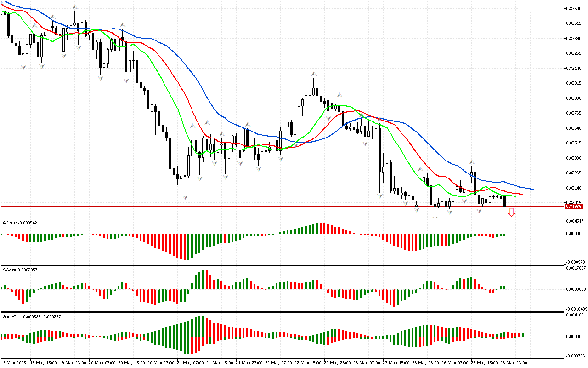Click the right end of green Alligator line
Viewport: 588px width, 368px height.
(515, 196)
